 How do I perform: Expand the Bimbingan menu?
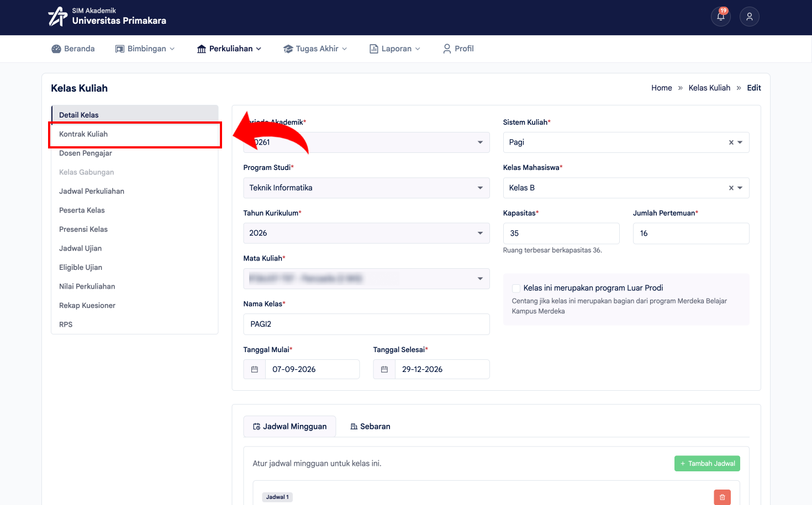(x=145, y=49)
